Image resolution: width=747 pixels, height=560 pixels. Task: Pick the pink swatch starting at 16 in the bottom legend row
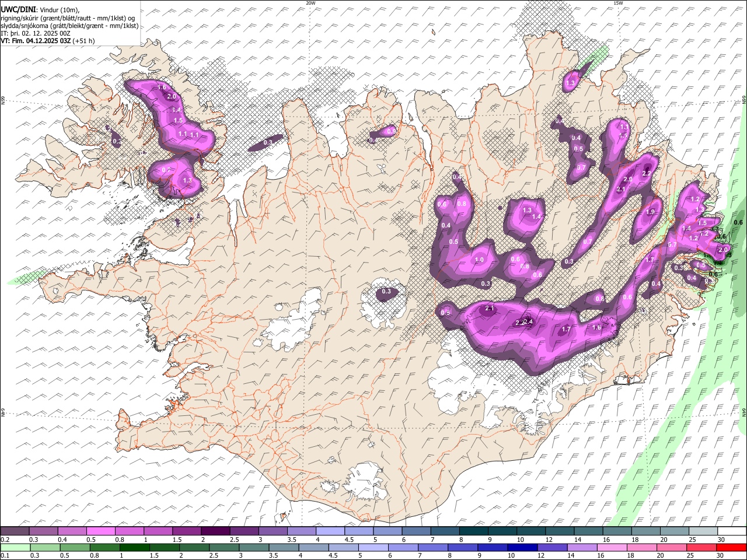(x=613, y=547)
